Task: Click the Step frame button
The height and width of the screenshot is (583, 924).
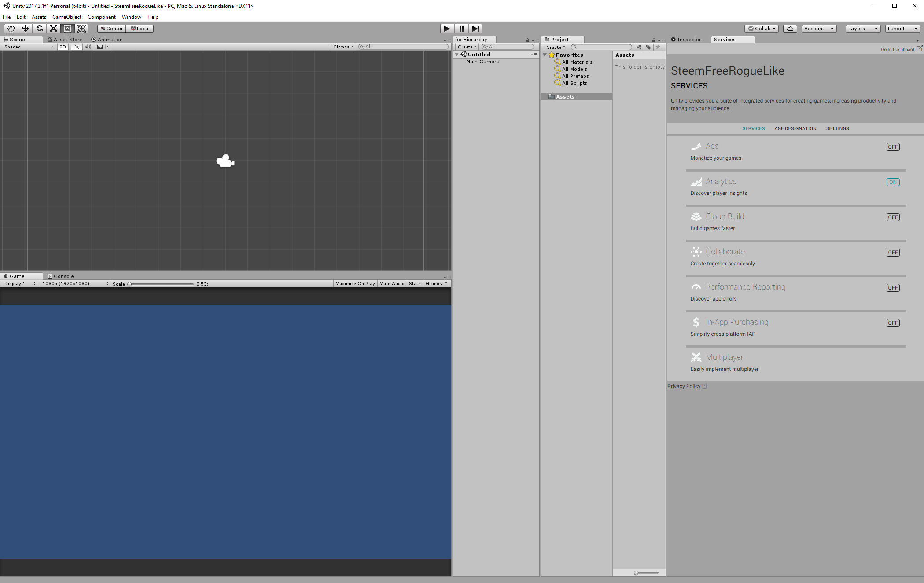Action: [475, 29]
